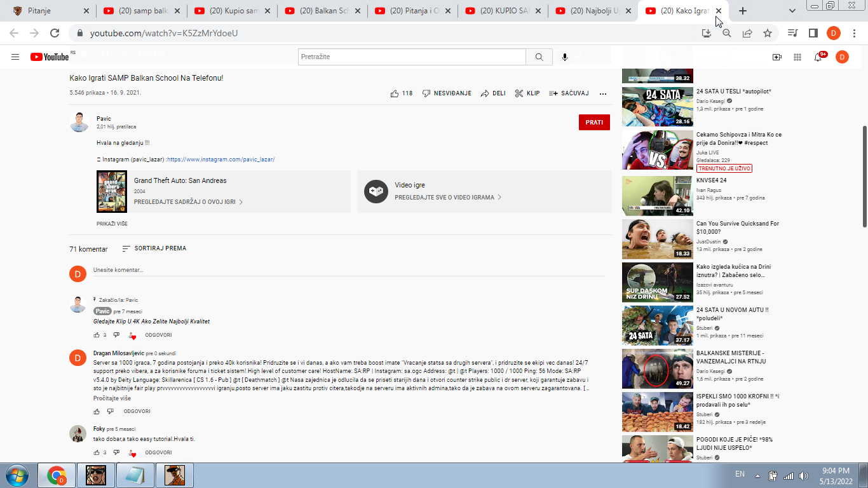
Task: Open the Create video camera icon
Action: [776, 57]
